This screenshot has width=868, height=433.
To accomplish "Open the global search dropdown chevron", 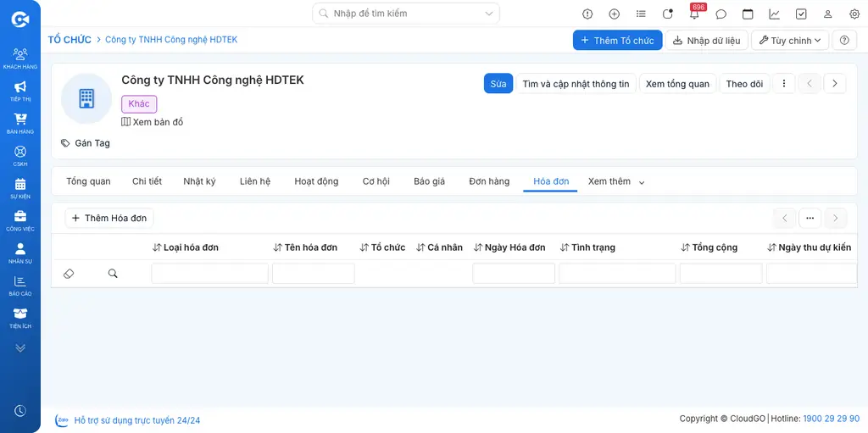I will (489, 14).
